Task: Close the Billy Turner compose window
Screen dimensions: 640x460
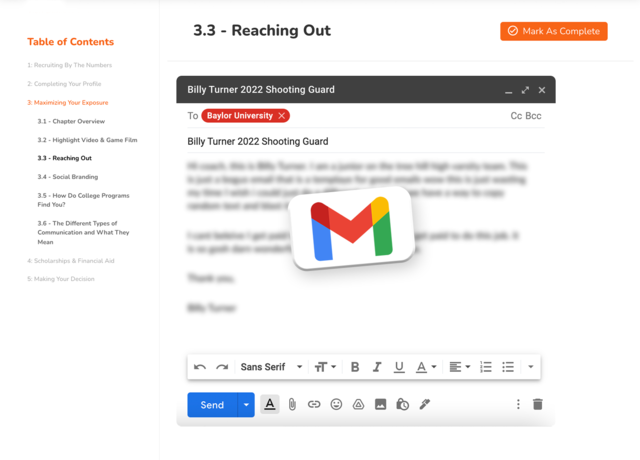Action: (542, 90)
